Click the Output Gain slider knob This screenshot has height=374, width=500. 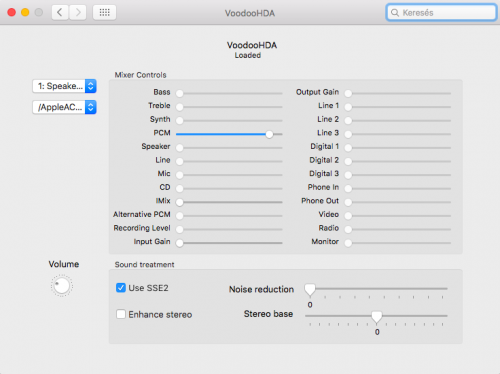click(348, 93)
